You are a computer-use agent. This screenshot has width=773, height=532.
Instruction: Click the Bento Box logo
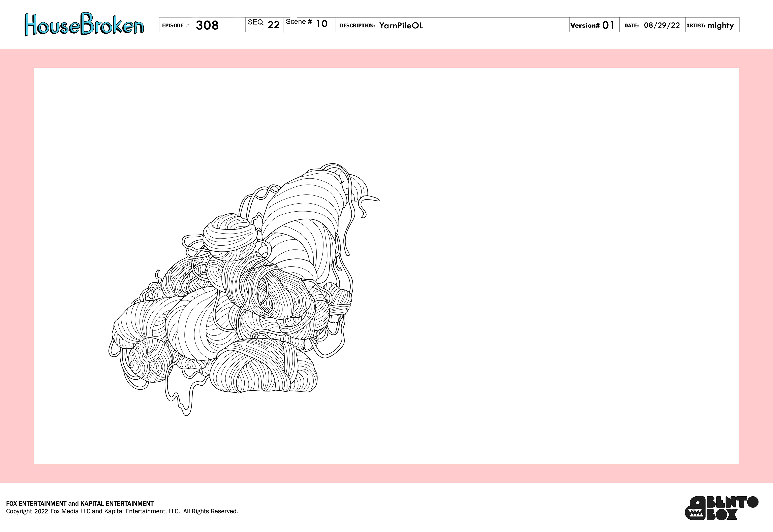[721, 508]
